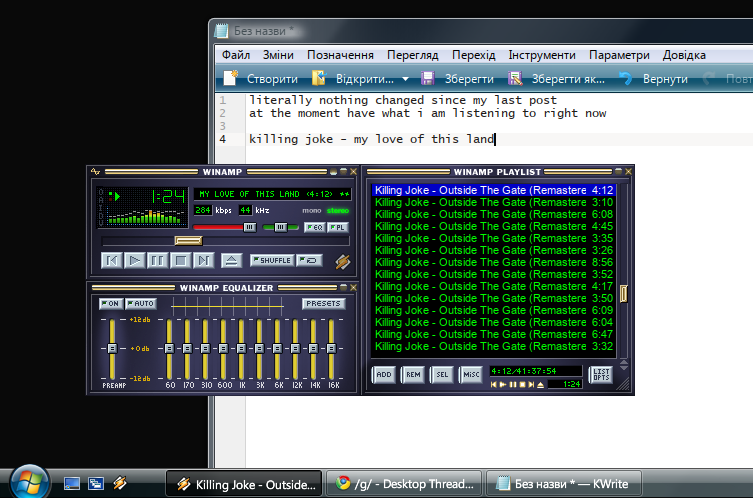
Task: Click text line 2 in KWrite editor
Action: [x=427, y=113]
